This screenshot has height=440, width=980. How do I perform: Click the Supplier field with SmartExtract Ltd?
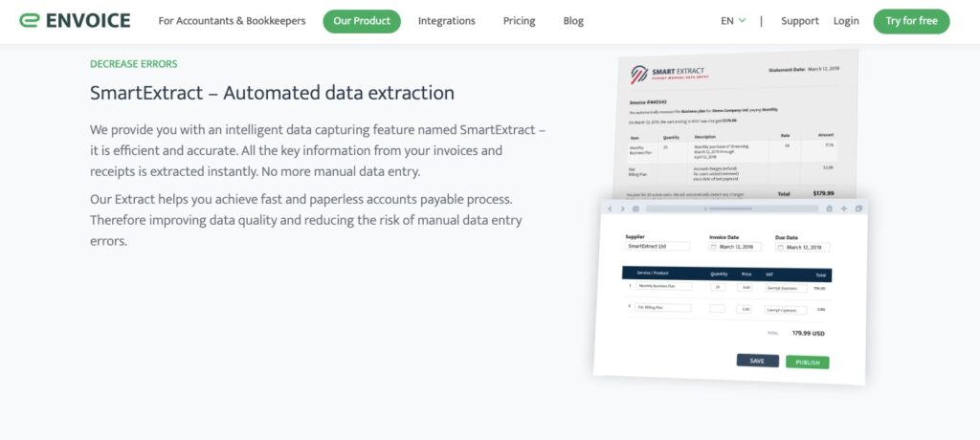(x=657, y=246)
